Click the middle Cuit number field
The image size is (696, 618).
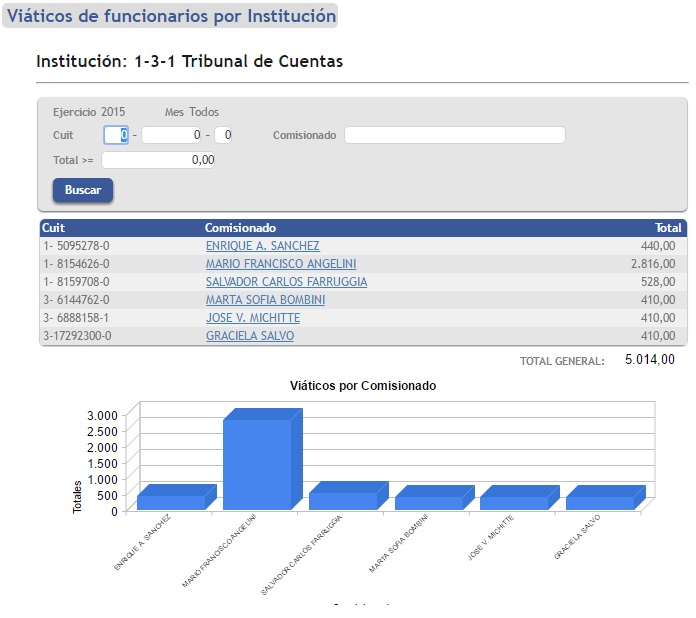(x=173, y=135)
